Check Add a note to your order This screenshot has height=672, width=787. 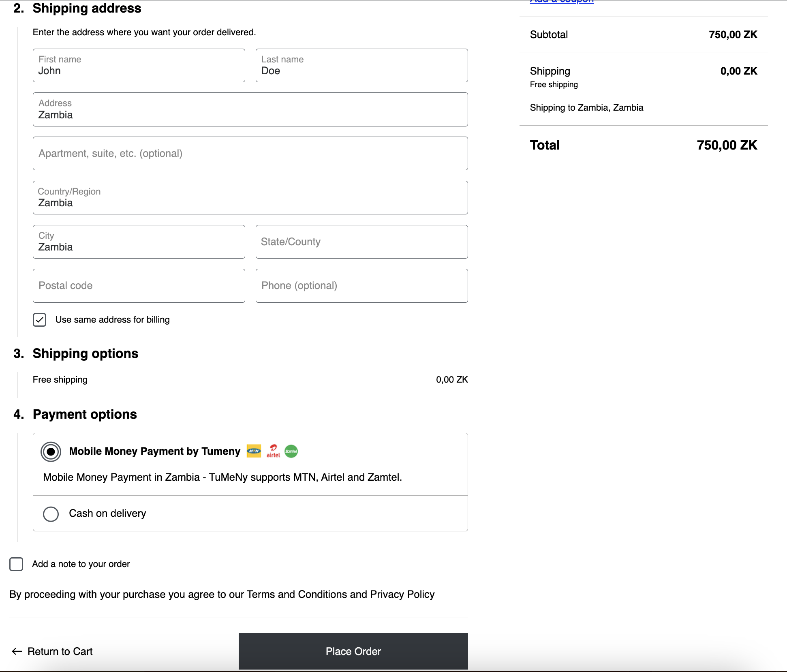click(x=16, y=564)
